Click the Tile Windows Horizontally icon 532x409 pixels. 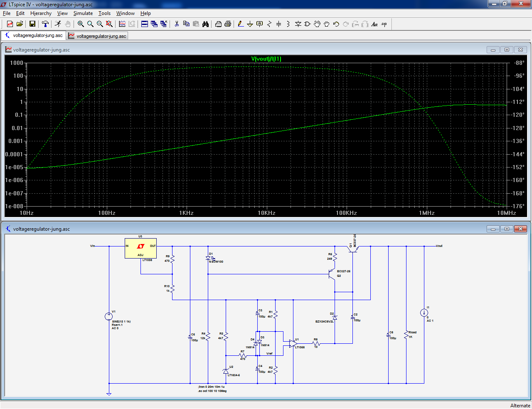[145, 24]
